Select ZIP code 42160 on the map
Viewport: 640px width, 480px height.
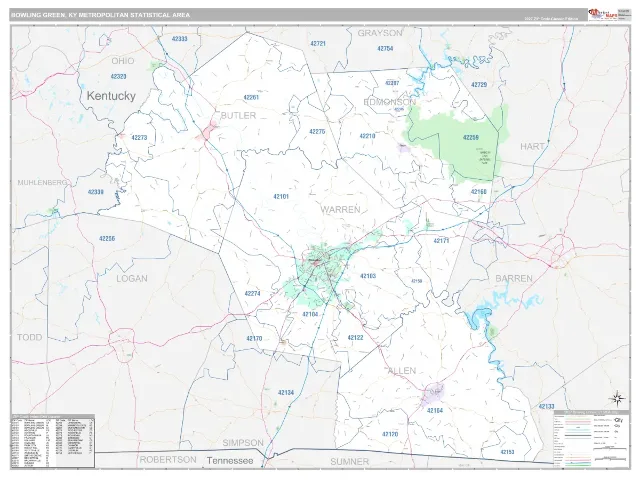point(479,191)
